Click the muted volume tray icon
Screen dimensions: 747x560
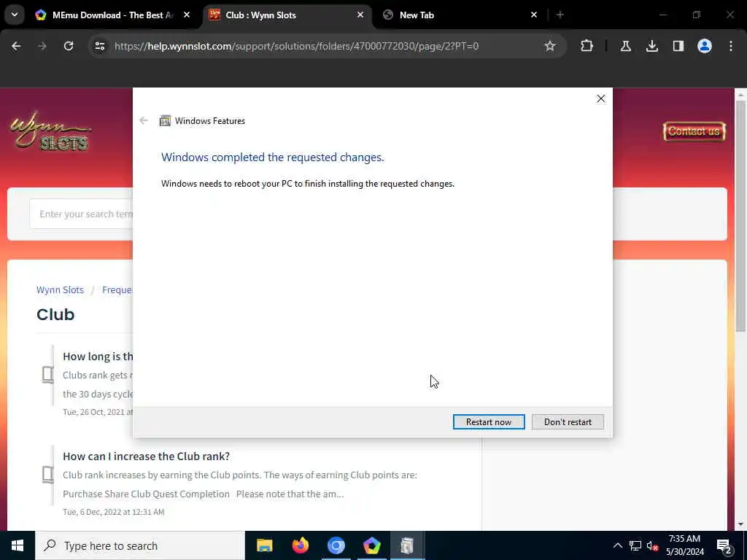coord(653,545)
